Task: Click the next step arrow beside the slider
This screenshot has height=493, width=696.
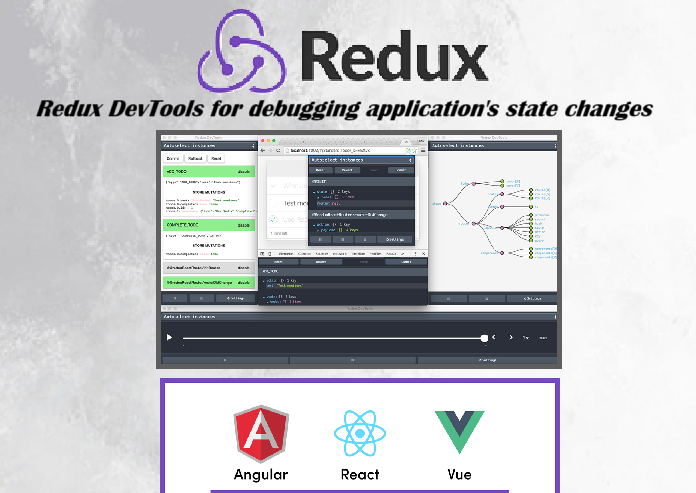Action: (510, 337)
